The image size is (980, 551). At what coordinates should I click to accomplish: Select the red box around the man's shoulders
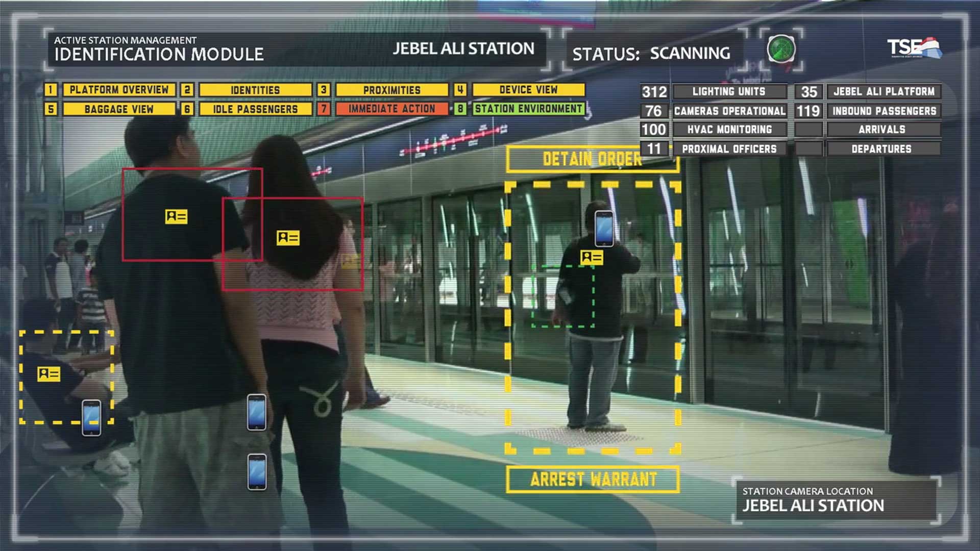tap(192, 214)
